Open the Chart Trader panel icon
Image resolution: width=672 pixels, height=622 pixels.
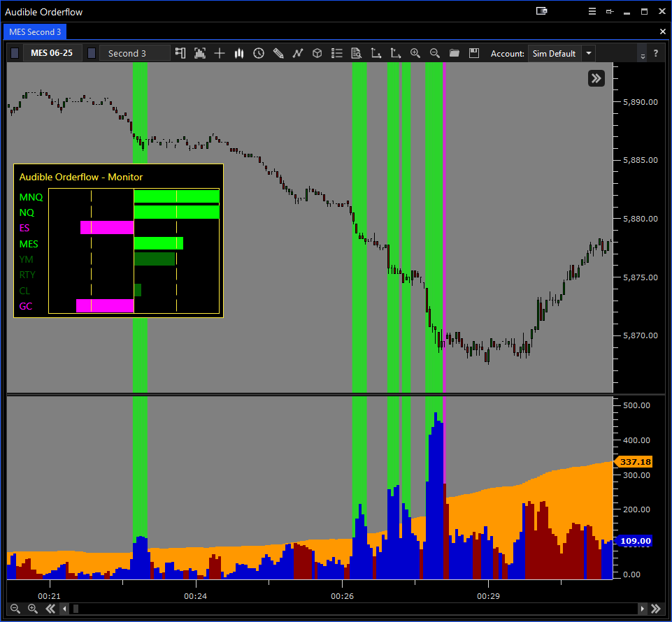pos(180,53)
